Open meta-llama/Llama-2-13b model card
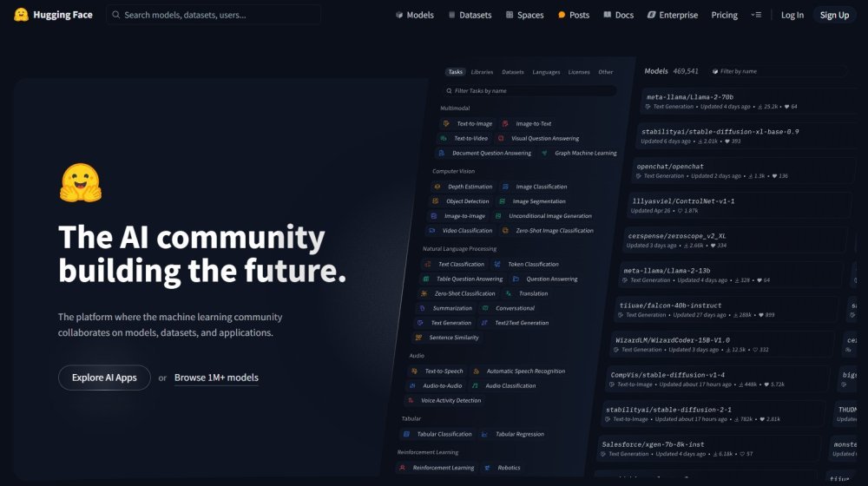868x486 pixels. [731, 275]
